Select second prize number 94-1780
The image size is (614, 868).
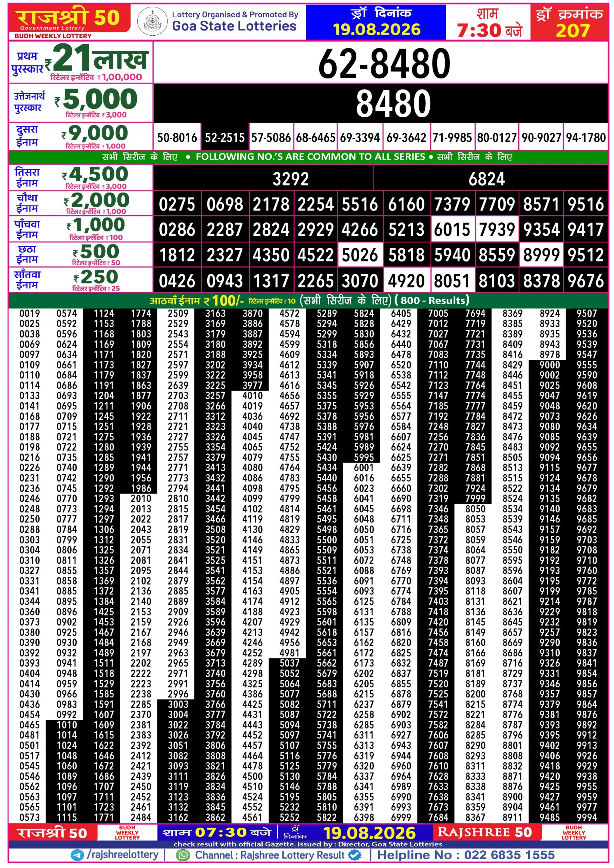tap(586, 138)
